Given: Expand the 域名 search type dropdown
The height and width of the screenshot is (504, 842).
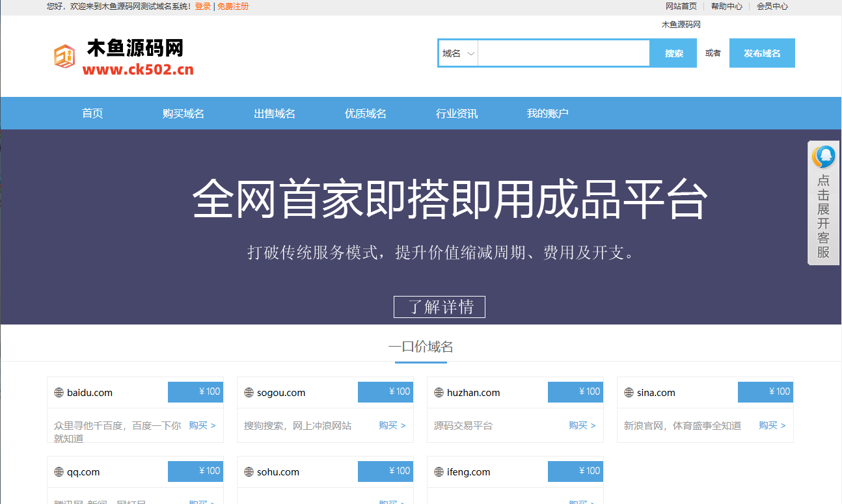Looking at the screenshot, I should (459, 53).
